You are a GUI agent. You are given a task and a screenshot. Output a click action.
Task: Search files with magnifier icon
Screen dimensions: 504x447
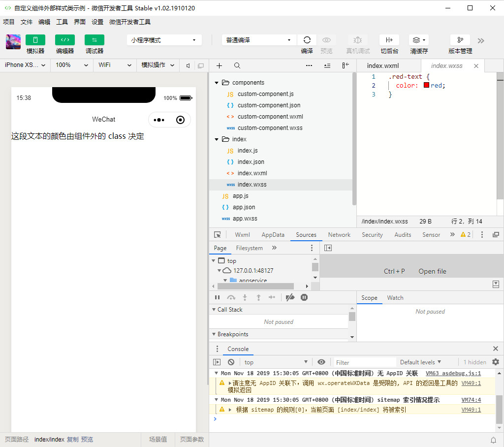click(237, 65)
